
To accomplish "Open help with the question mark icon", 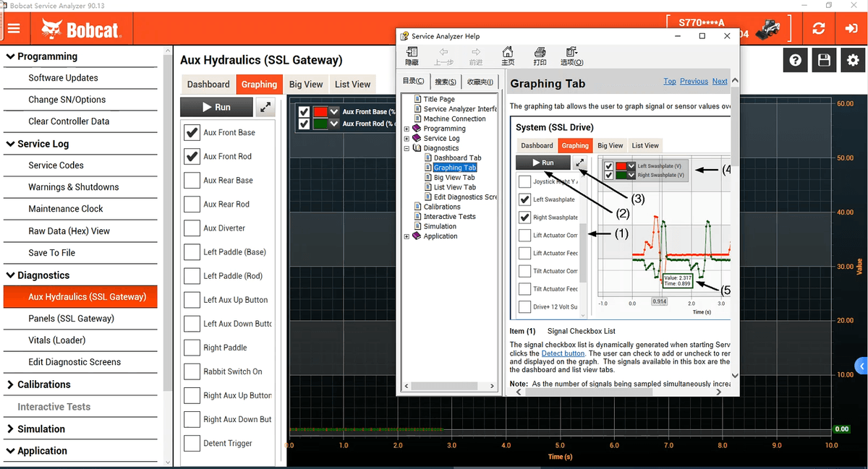I will (x=796, y=61).
